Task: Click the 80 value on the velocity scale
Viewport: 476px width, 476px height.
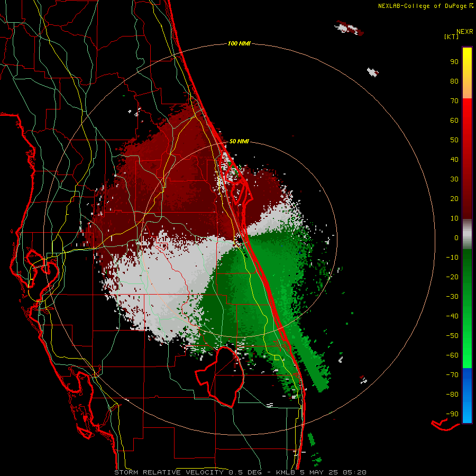Action: point(454,81)
